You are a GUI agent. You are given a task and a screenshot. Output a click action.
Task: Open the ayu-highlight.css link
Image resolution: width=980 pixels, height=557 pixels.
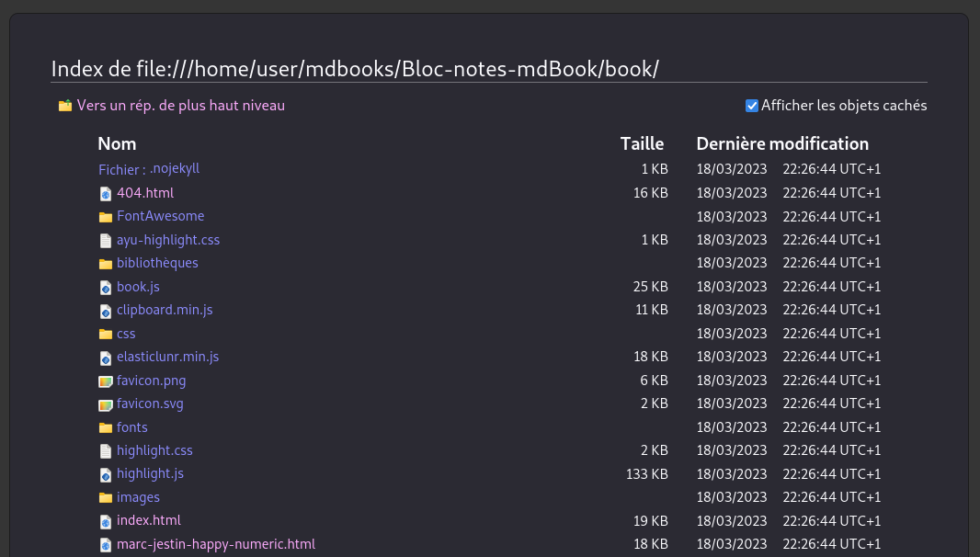click(x=168, y=240)
